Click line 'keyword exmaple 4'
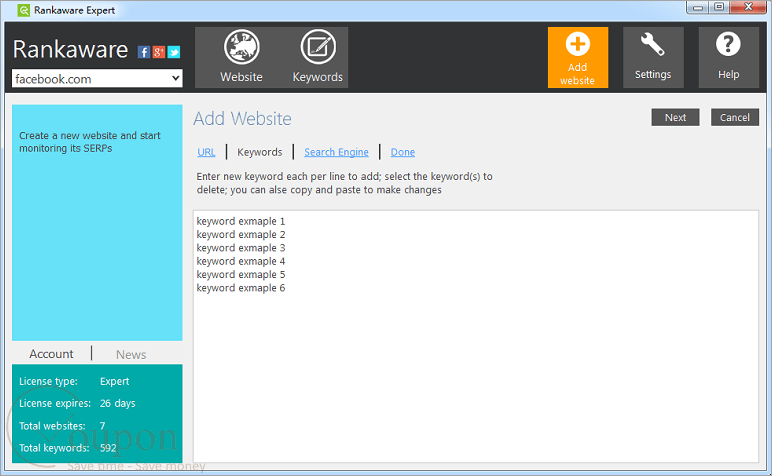Image resolution: width=772 pixels, height=476 pixels. point(241,261)
